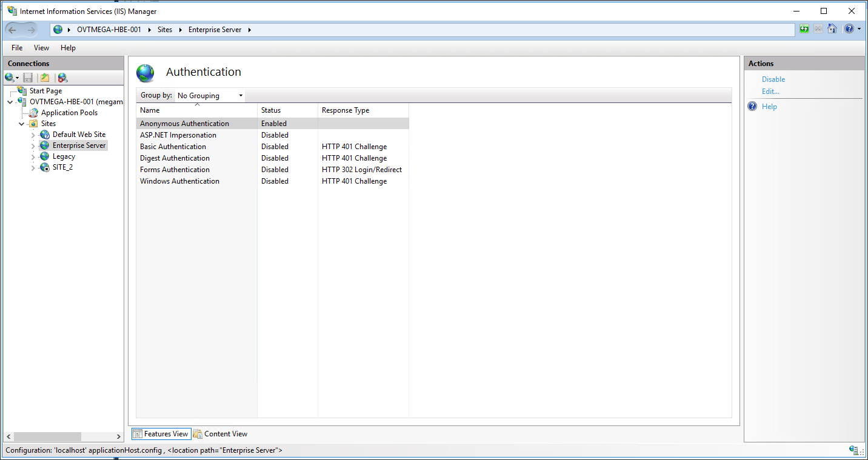
Task: Click Connections pane scrollbar right arrow
Action: tap(119, 436)
